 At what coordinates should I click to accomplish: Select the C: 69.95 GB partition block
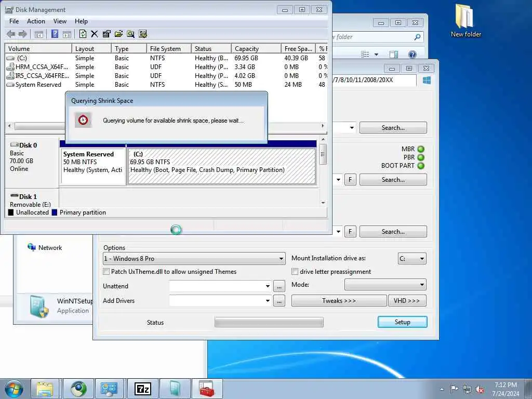[x=222, y=166]
